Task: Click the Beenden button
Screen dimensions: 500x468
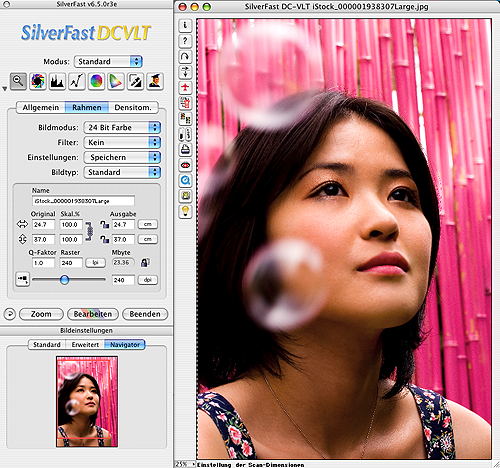Action: (x=145, y=314)
